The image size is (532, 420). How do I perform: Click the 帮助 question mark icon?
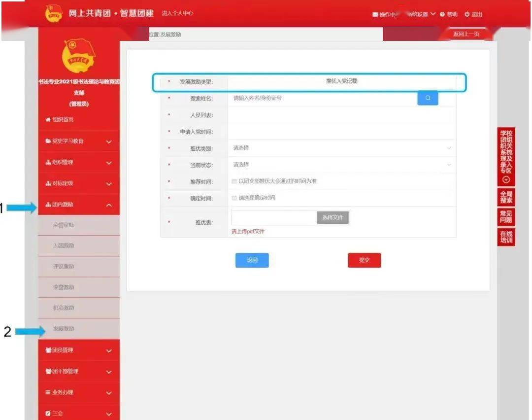(x=442, y=14)
